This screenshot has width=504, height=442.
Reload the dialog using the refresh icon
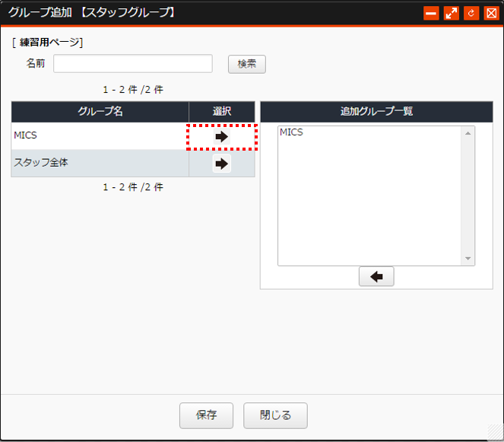click(471, 13)
